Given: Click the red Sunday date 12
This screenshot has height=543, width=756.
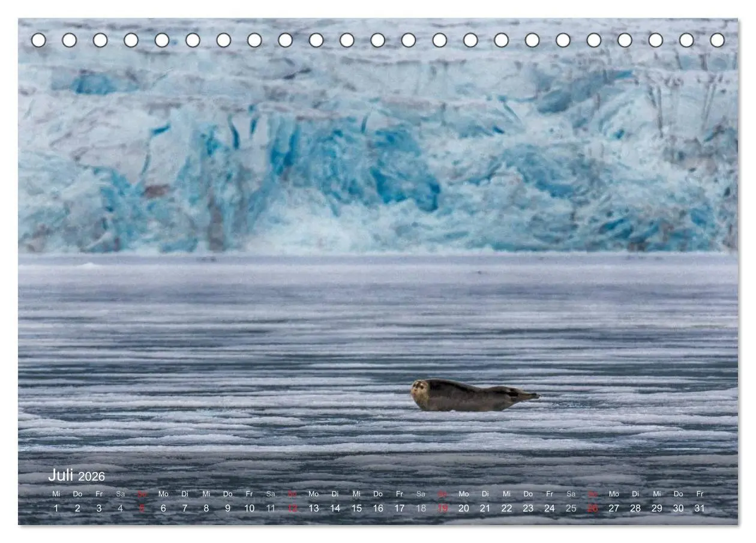Looking at the screenshot, I should [292, 508].
